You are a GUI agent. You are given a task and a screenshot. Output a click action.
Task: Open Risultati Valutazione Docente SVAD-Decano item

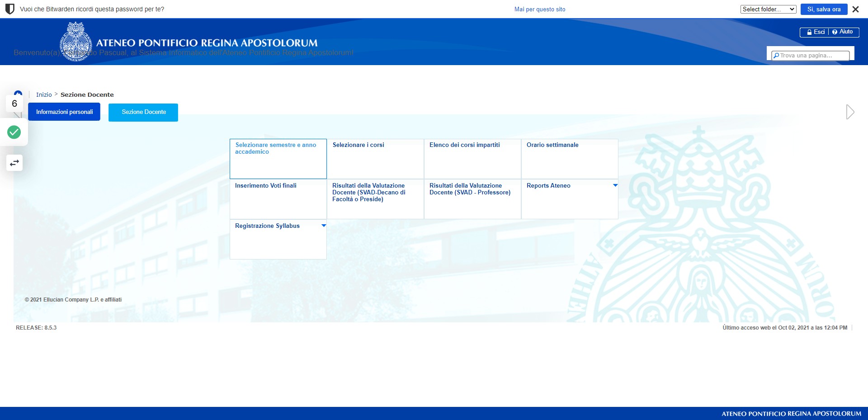pos(375,199)
